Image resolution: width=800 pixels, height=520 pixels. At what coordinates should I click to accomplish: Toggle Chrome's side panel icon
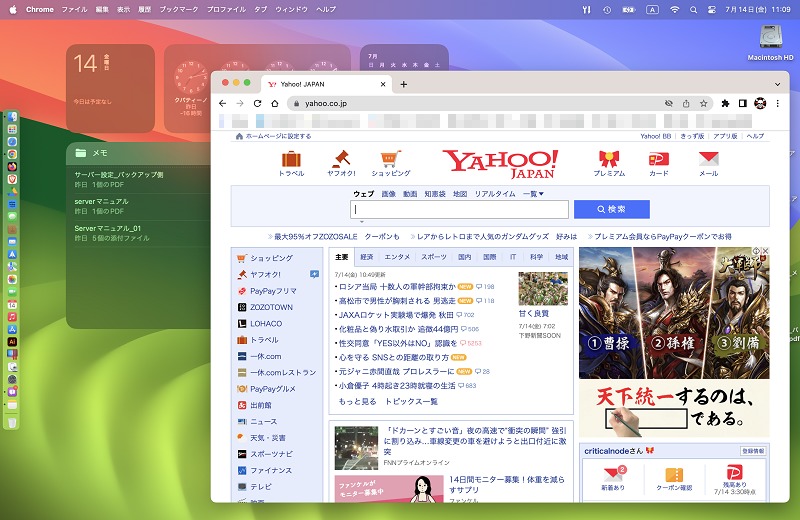[x=743, y=104]
